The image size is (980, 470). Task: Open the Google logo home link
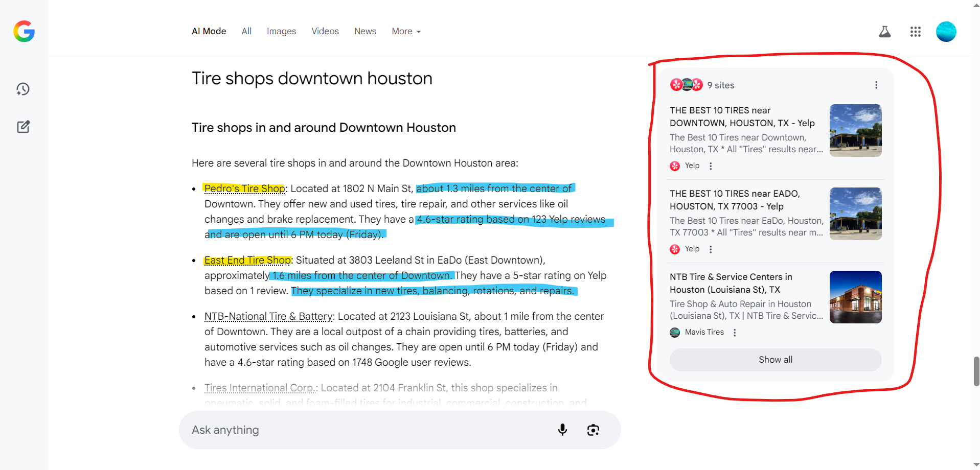pos(24,31)
